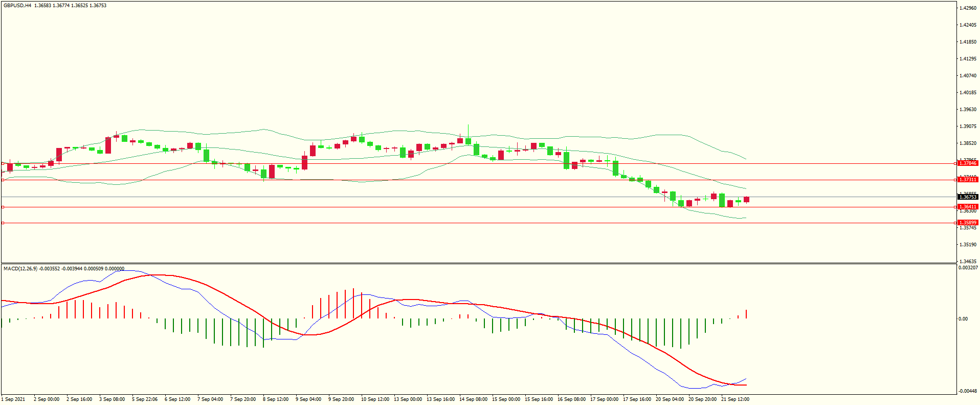The image size is (980, 405).
Task: Click the horizontal line at 1.37846
Action: [x=478, y=163]
